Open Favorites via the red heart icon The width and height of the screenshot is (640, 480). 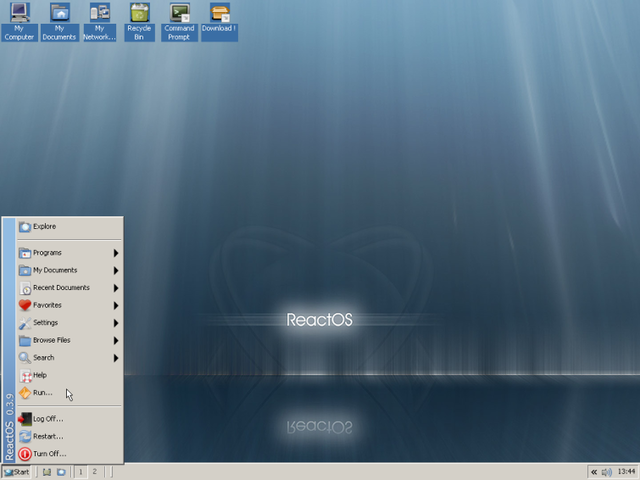(x=25, y=305)
